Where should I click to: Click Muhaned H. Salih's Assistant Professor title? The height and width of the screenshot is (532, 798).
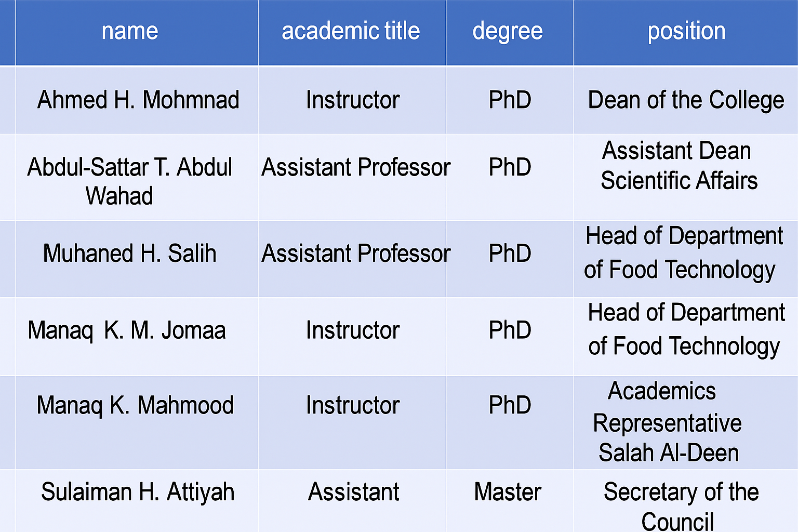point(355,254)
